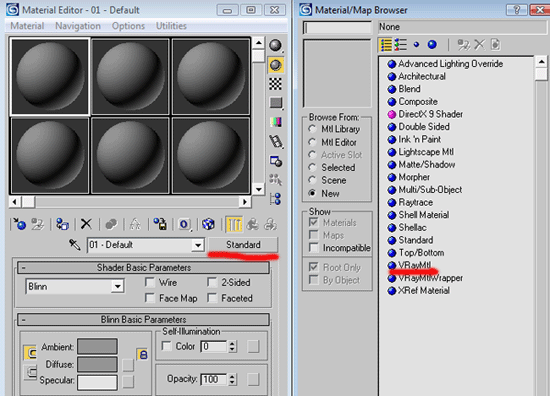Open the Blinn shader type dropdown
This screenshot has height=396, width=550.
(x=118, y=287)
